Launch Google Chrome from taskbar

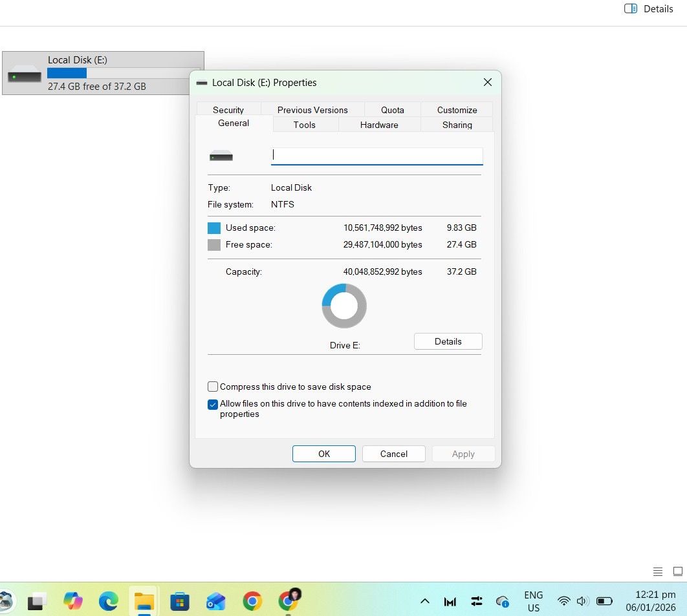252,600
